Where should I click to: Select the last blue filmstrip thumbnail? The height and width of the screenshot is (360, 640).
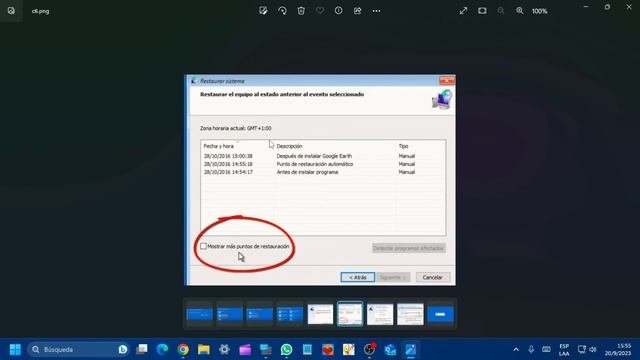pos(440,314)
